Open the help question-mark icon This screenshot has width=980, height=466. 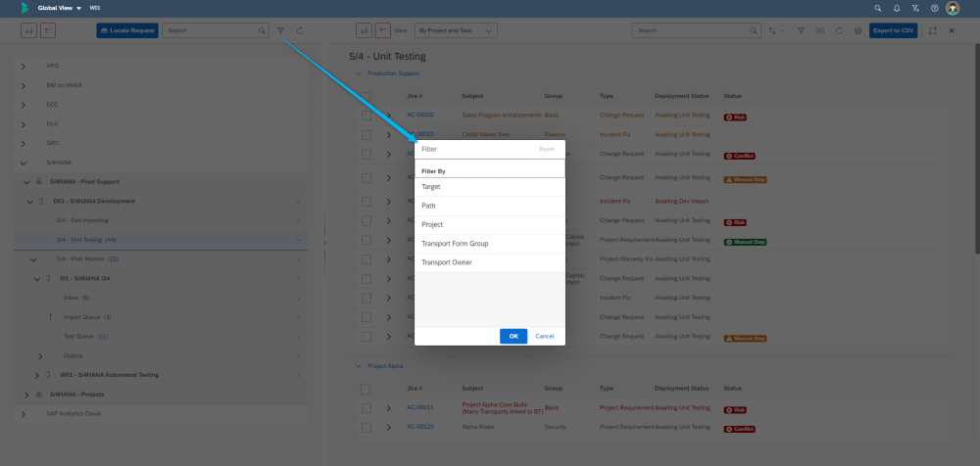pyautogui.click(x=934, y=8)
